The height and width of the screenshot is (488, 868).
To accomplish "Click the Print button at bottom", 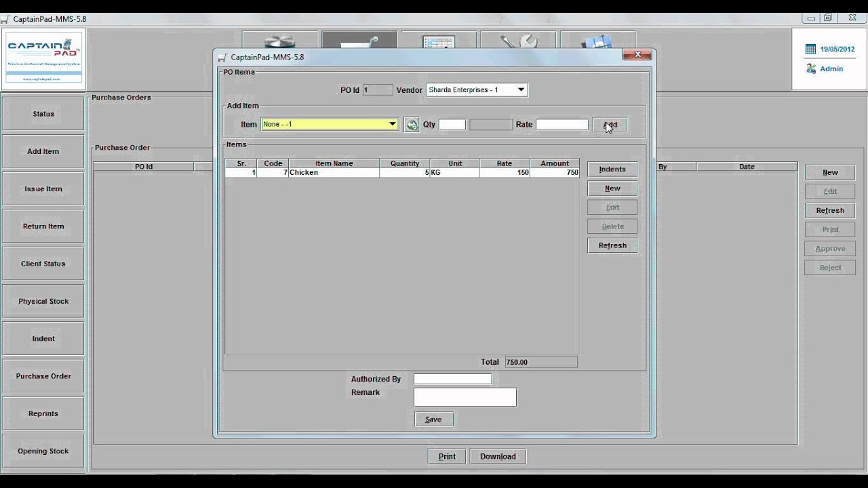I will [447, 456].
